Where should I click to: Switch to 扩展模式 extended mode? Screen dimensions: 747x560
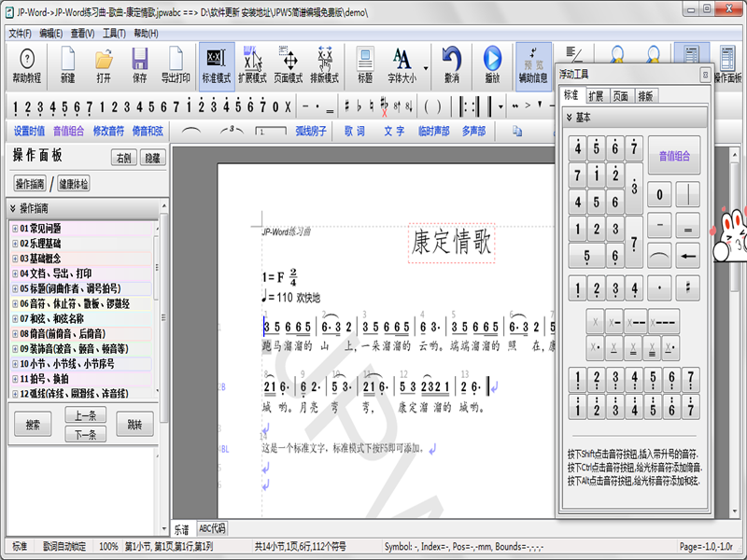pyautogui.click(x=252, y=65)
